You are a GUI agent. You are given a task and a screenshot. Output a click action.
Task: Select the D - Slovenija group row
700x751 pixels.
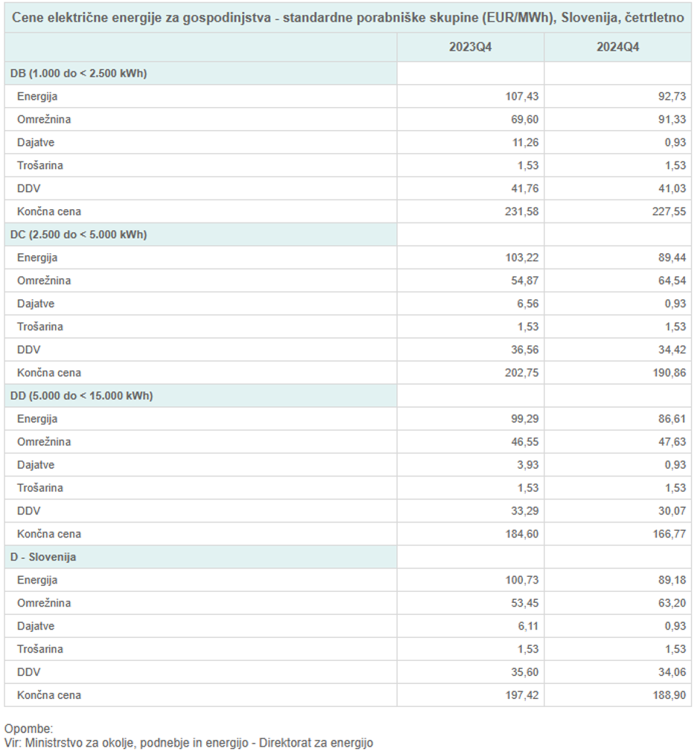pyautogui.click(x=43, y=557)
